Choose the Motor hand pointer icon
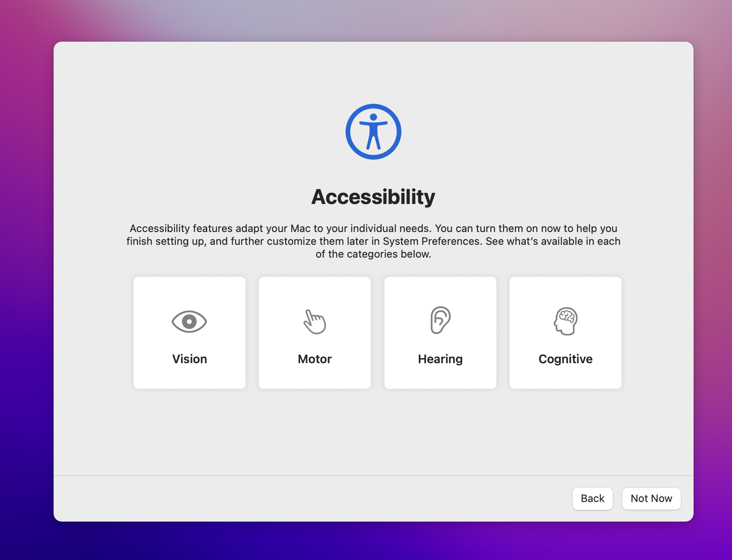The width and height of the screenshot is (732, 560). (315, 322)
